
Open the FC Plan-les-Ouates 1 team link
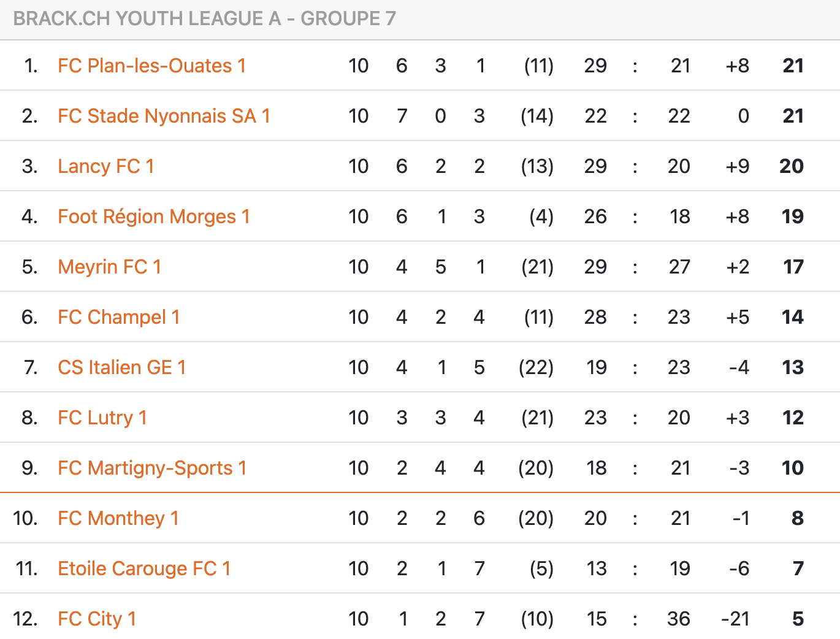tap(151, 66)
